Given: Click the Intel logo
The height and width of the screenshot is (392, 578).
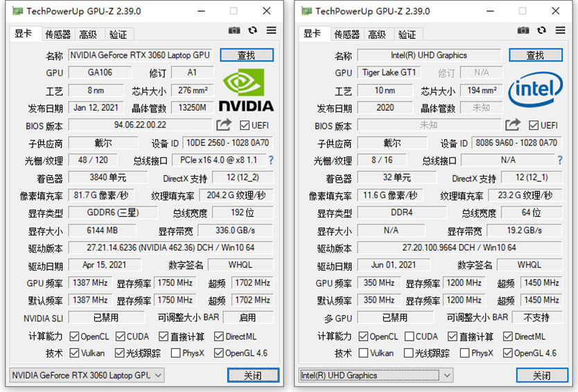Looking at the screenshot, I should 535,89.
